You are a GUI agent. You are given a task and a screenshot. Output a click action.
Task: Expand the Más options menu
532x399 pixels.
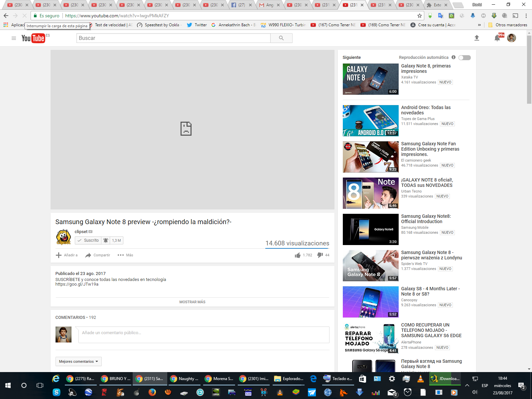coord(125,255)
